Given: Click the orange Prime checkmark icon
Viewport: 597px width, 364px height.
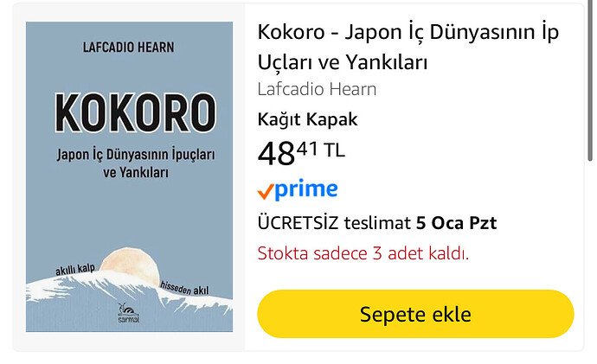Looking at the screenshot, I should point(266,192).
